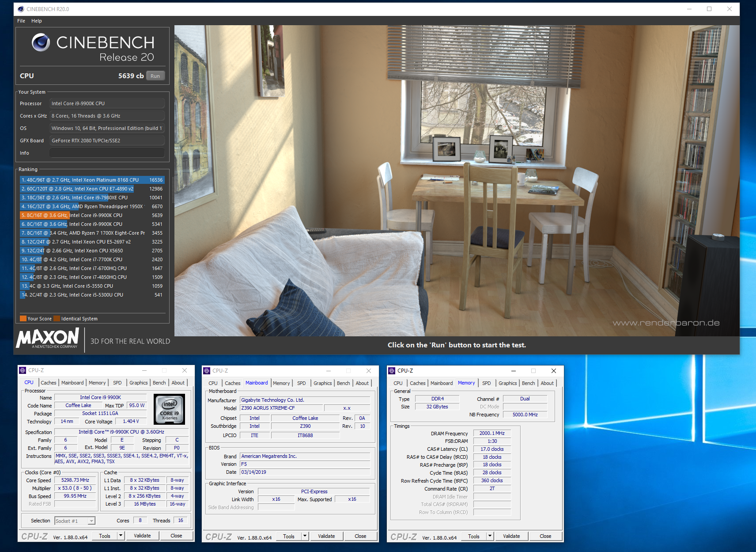Click the MAXON logo
This screenshot has height=552, width=756.
click(48, 338)
